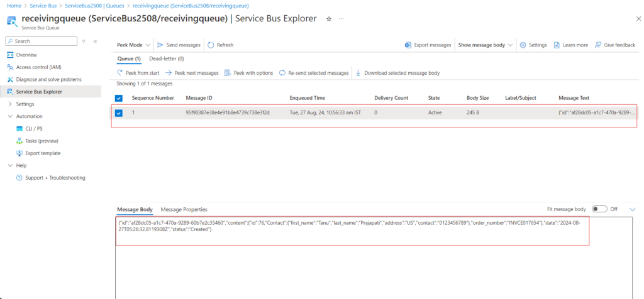
Task: Select Service Bus Explorer sidebar icon
Action: tap(10, 92)
